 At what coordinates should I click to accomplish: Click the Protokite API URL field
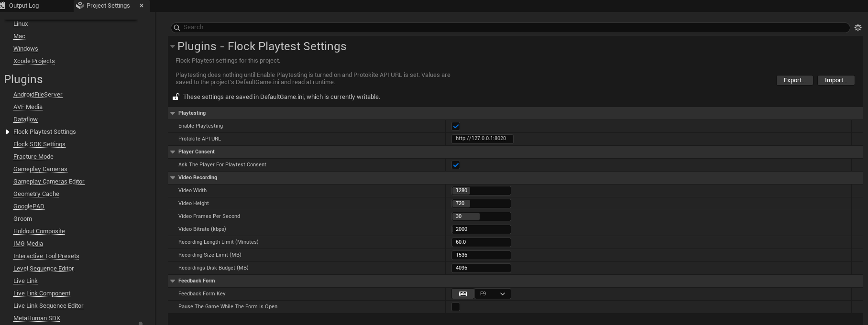coord(483,139)
